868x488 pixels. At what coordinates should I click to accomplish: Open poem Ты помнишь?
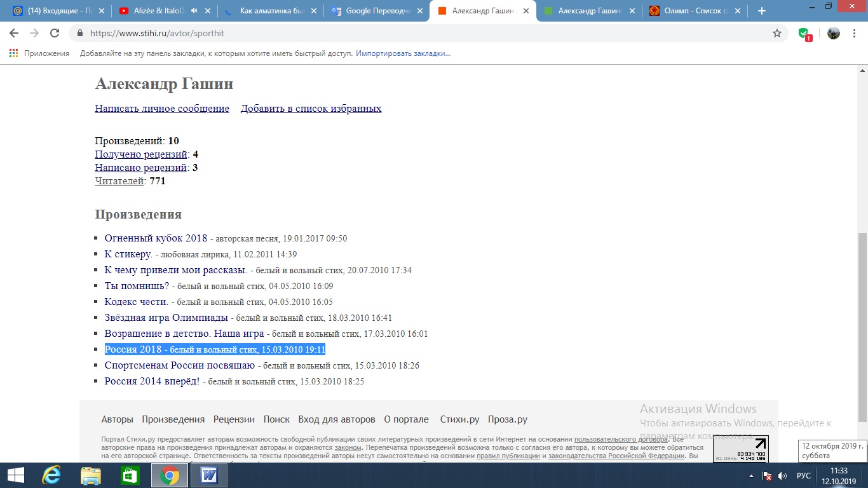[137, 286]
